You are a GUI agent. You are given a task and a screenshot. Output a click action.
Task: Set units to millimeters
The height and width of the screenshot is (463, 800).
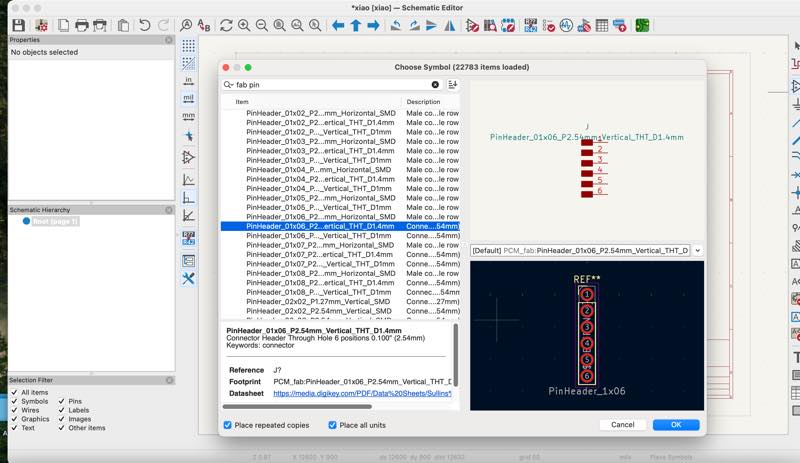pyautogui.click(x=188, y=116)
